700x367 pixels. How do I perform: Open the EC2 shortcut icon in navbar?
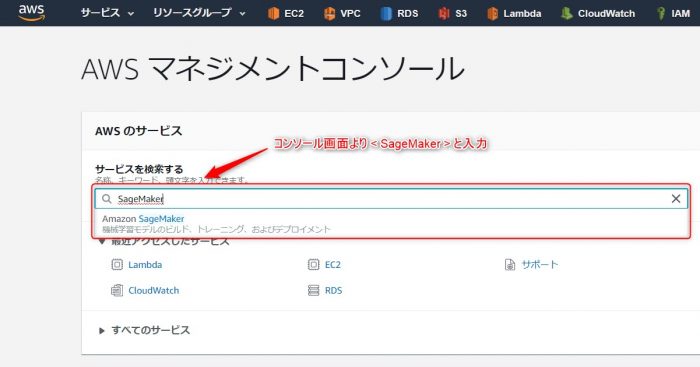tap(273, 14)
